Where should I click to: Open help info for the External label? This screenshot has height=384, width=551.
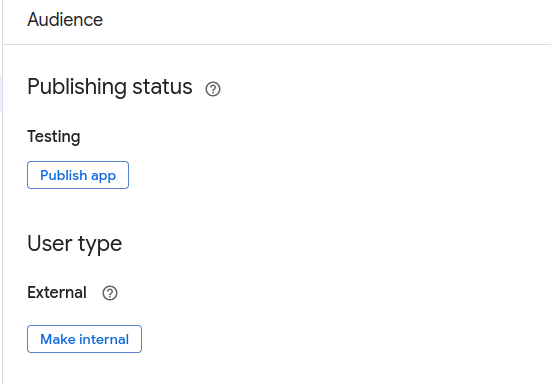[x=110, y=293]
